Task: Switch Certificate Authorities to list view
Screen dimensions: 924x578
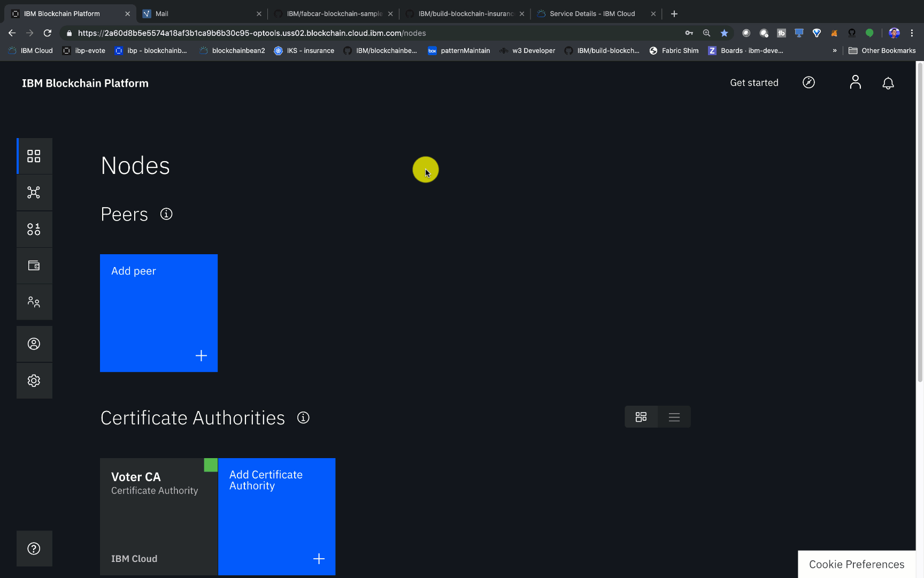Action: pyautogui.click(x=674, y=417)
